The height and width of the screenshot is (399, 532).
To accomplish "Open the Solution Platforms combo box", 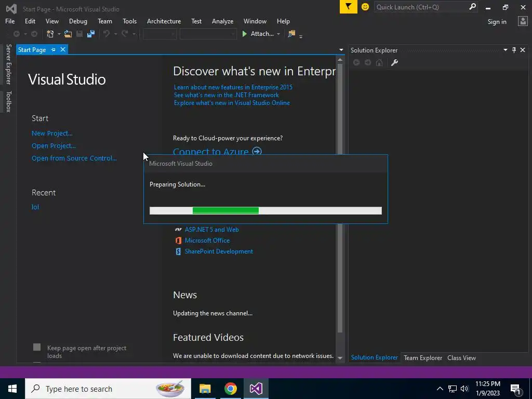I will pyautogui.click(x=208, y=34).
